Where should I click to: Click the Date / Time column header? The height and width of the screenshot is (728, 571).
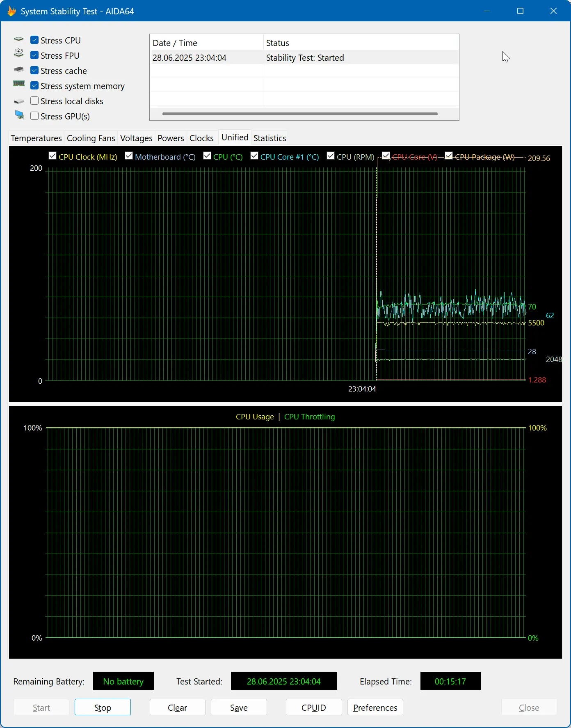207,43
